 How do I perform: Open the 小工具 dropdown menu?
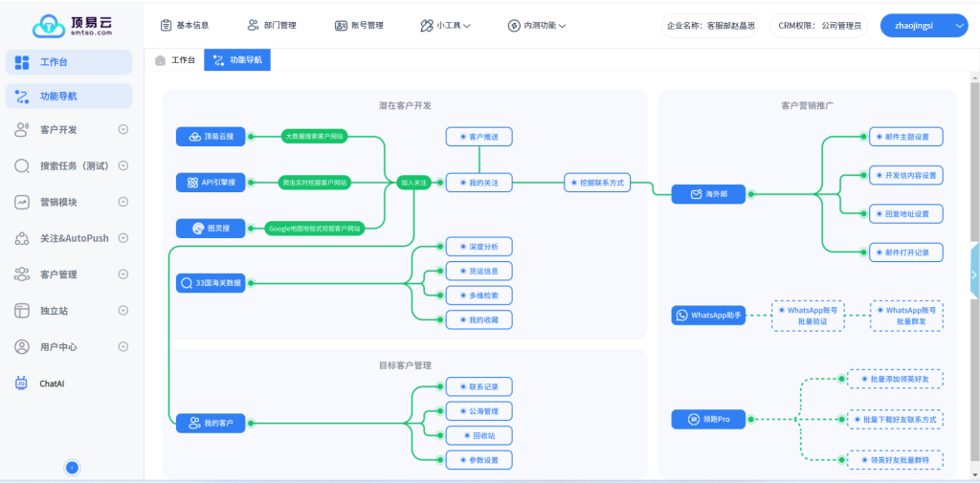445,26
